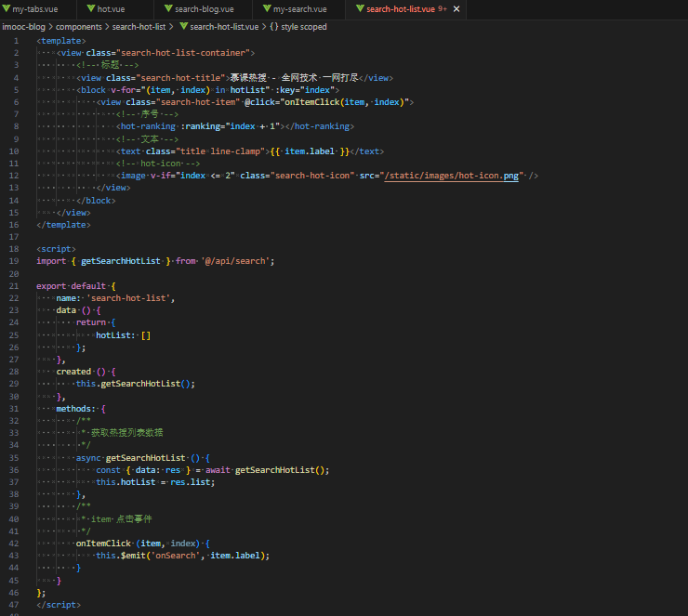Click item.label interpolation text
Image resolution: width=688 pixels, height=616 pixels.
(x=310, y=151)
